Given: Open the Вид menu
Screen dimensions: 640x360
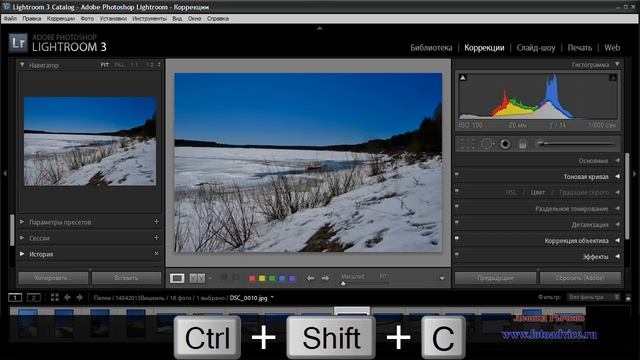Looking at the screenshot, I should click(177, 18).
